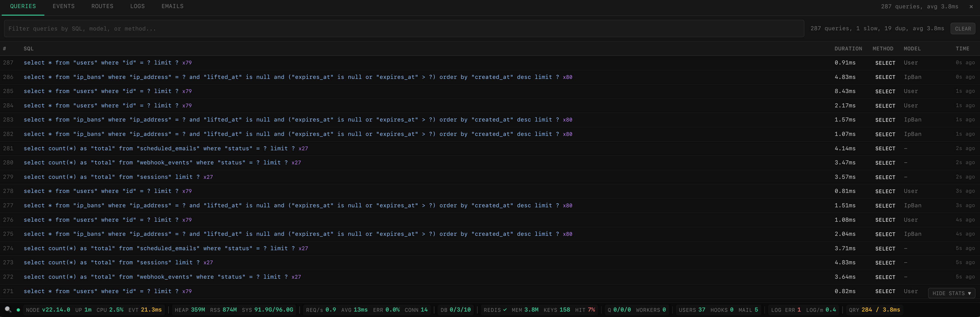This screenshot has height=317, width=980.
Task: Switch to the EVENTS tab
Action: click(x=63, y=6)
